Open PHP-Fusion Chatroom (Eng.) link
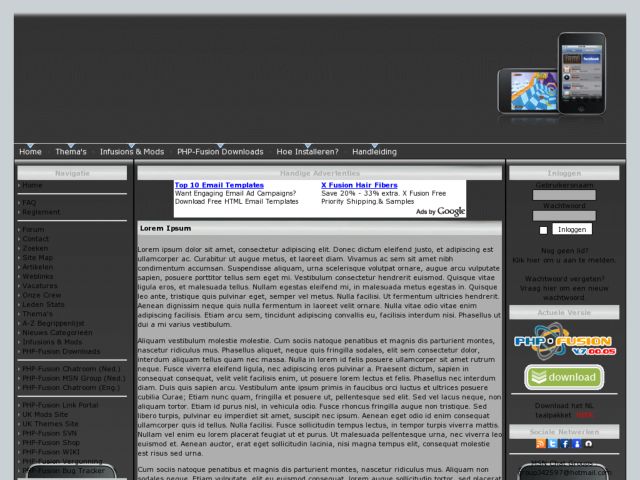 (x=71, y=387)
